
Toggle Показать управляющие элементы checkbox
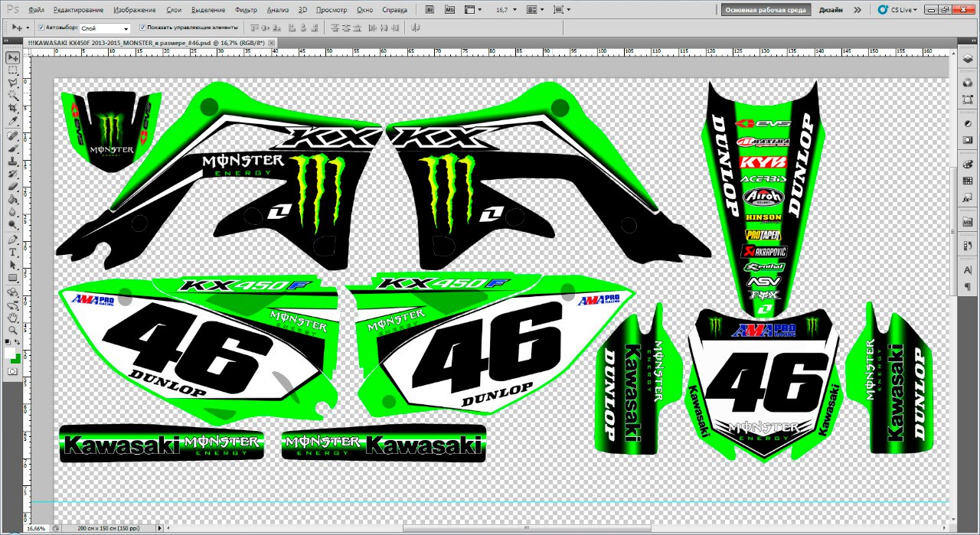click(142, 27)
